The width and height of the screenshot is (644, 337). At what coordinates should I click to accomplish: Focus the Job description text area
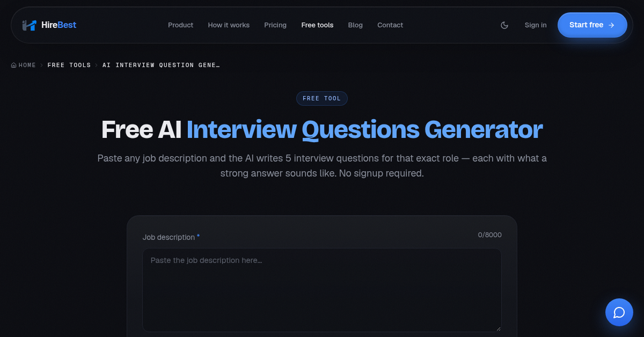tap(322, 290)
